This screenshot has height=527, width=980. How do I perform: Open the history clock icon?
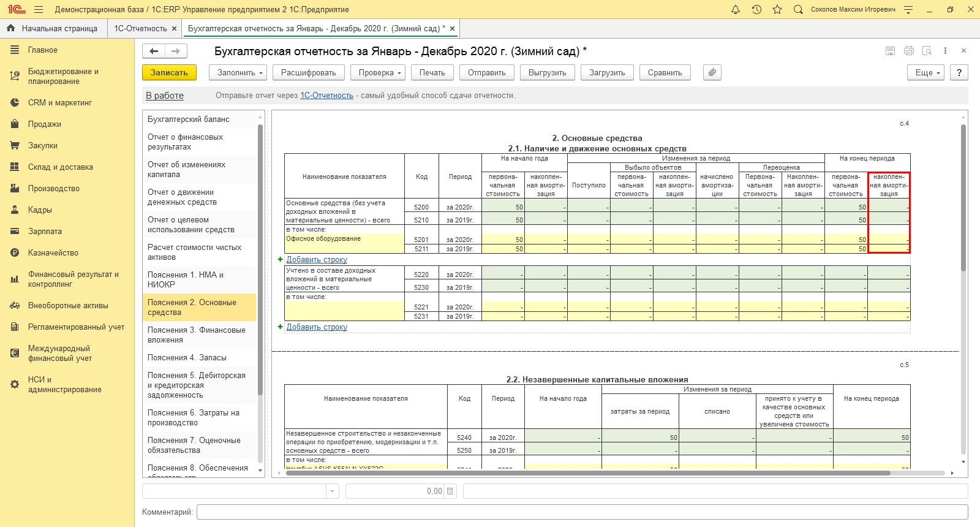(756, 9)
